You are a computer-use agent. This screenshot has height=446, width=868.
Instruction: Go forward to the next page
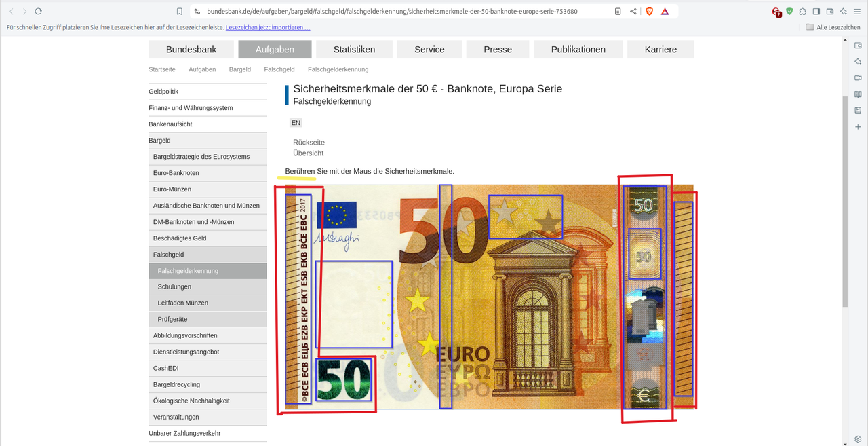click(x=24, y=12)
